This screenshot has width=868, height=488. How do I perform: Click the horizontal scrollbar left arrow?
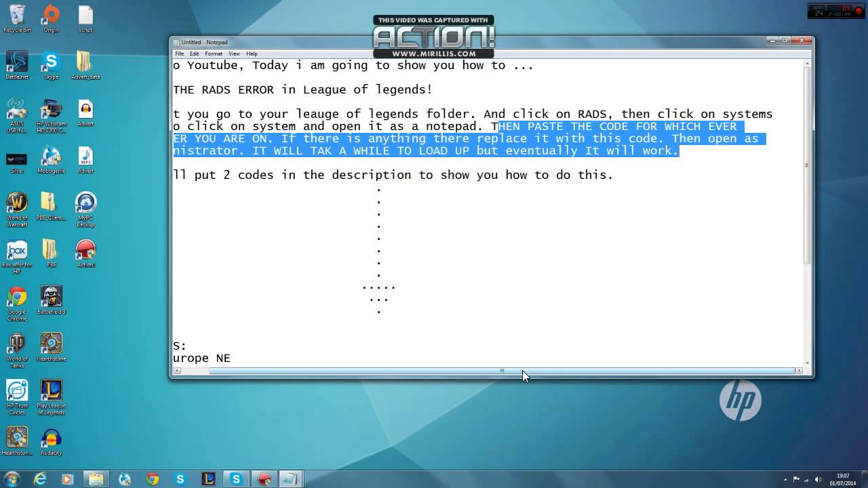(177, 371)
